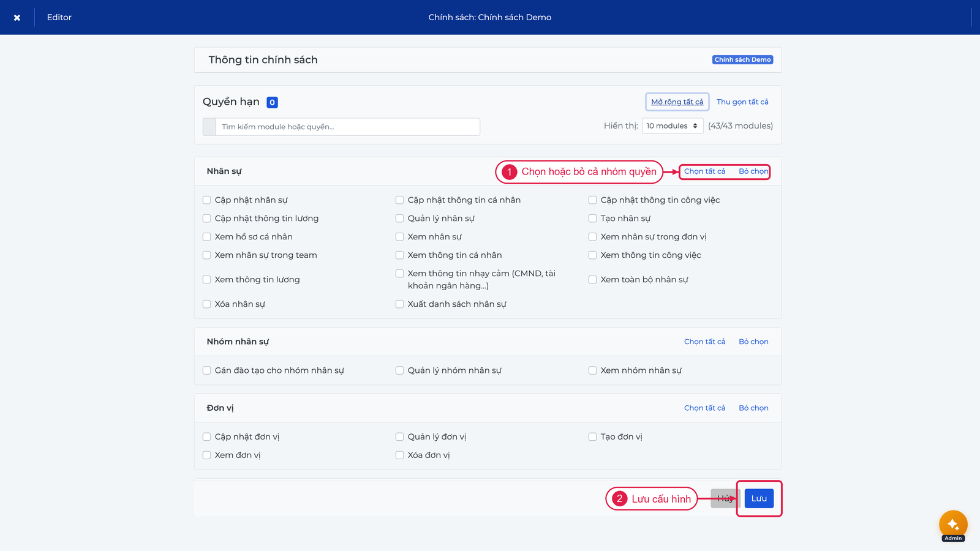Check Xem nhân sự trong đơn vị
This screenshot has width=980, height=551.
(x=593, y=237)
